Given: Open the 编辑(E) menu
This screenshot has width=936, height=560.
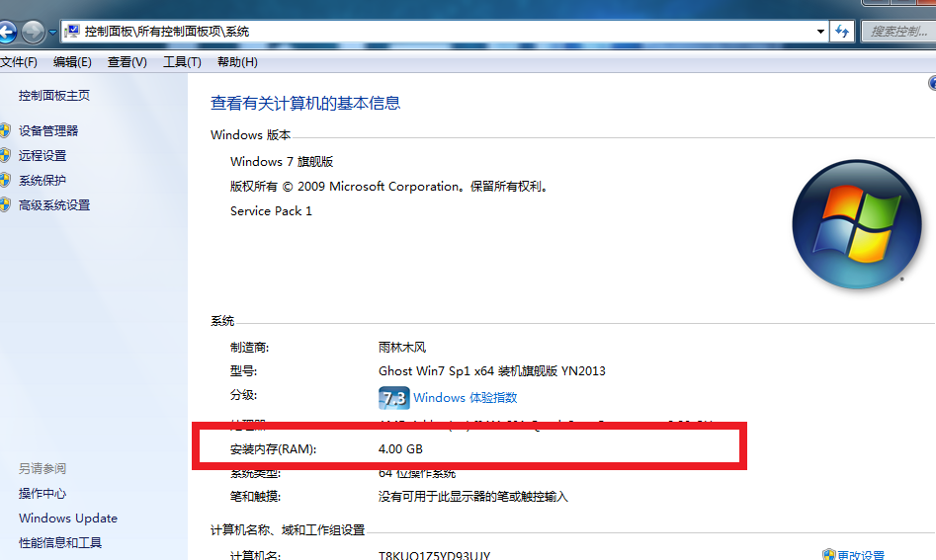Looking at the screenshot, I should pyautogui.click(x=72, y=62).
